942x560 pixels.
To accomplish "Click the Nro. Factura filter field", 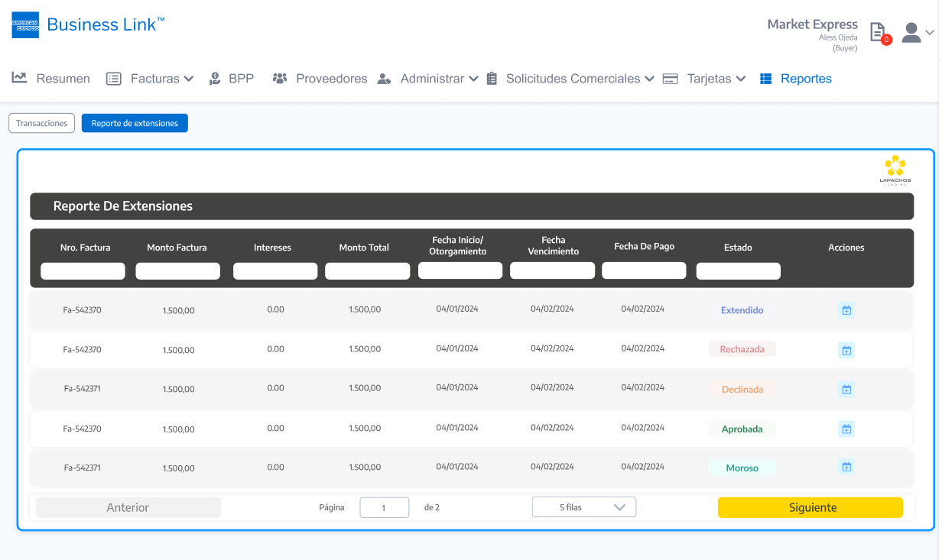I will pos(83,271).
